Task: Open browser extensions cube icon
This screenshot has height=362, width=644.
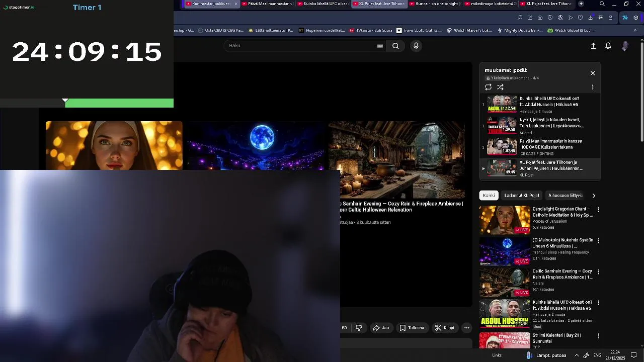Action: pos(636,18)
